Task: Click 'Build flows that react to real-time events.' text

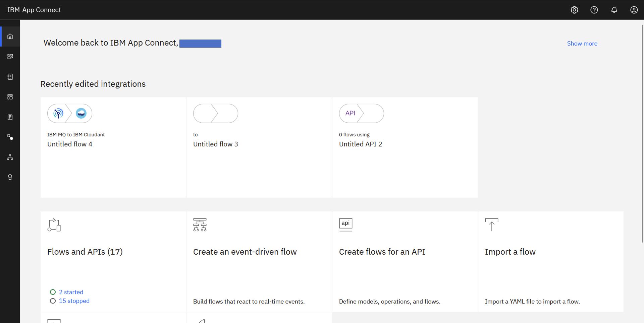Action: (249, 302)
